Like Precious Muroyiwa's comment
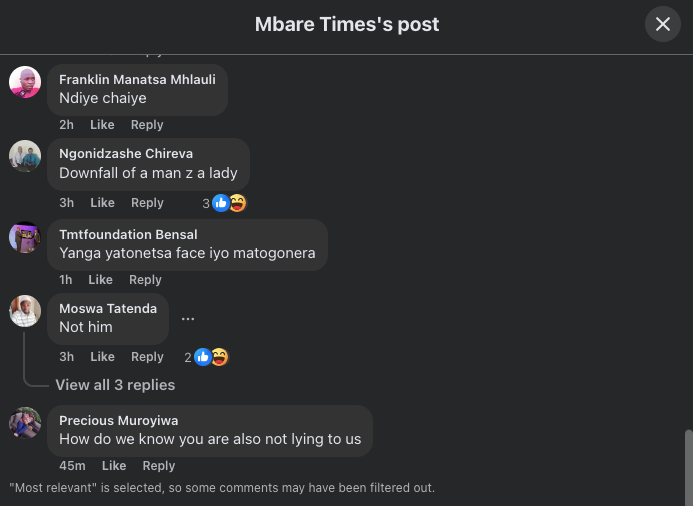The image size is (693, 506). [114, 466]
